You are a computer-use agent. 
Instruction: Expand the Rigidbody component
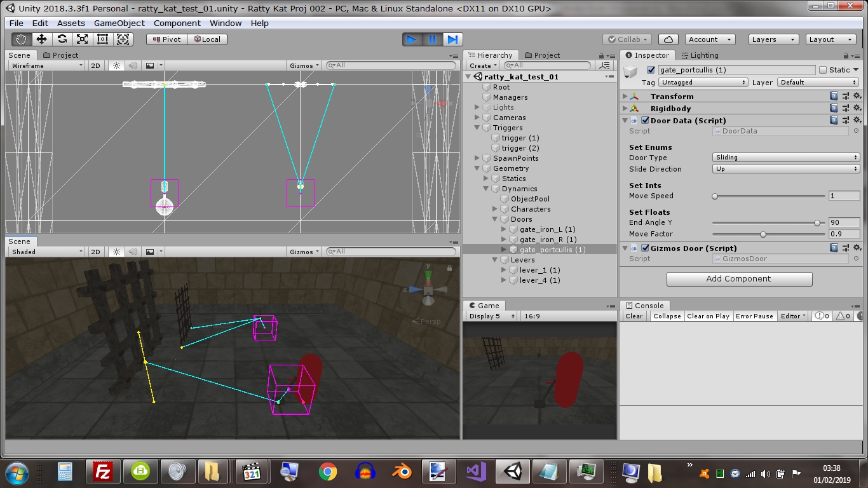(625, 109)
